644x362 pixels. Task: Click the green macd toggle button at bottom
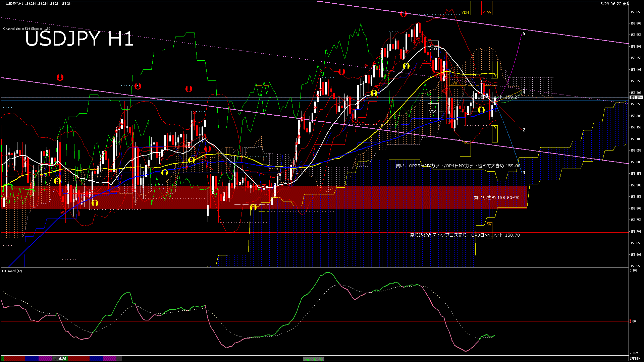[314, 359]
